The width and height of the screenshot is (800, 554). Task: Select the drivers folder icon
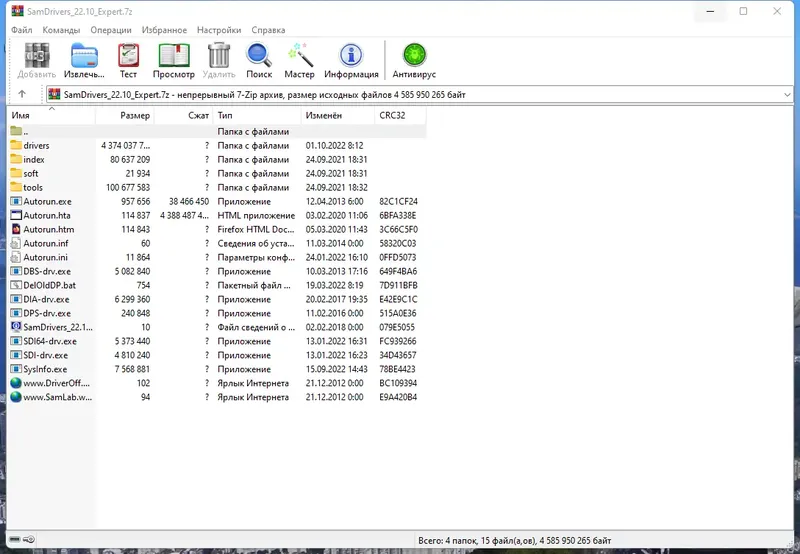pyautogui.click(x=16, y=145)
